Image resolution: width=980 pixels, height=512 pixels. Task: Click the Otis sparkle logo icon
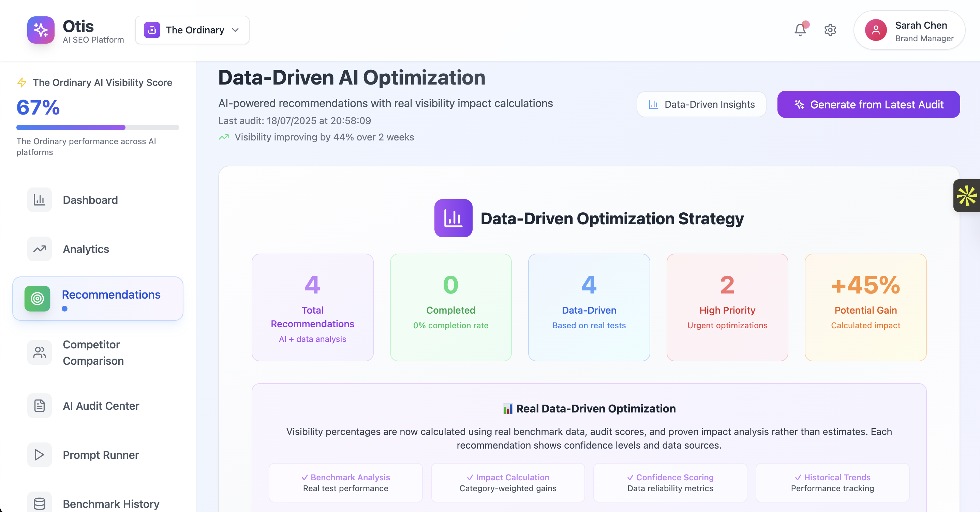tap(41, 30)
